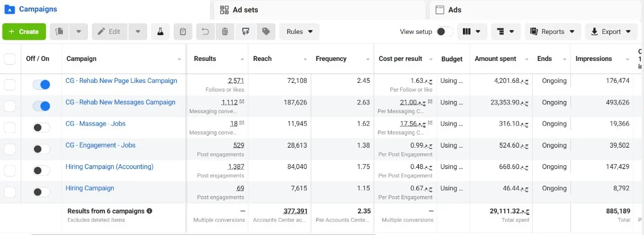This screenshot has height=235, width=644.
Task: Open the breakdown icon menu
Action: point(506,31)
